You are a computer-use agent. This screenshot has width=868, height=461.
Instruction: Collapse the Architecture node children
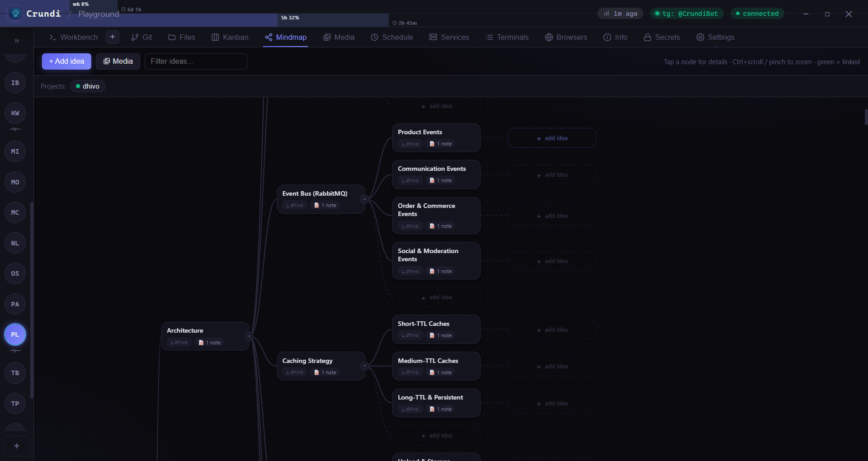[x=249, y=336]
